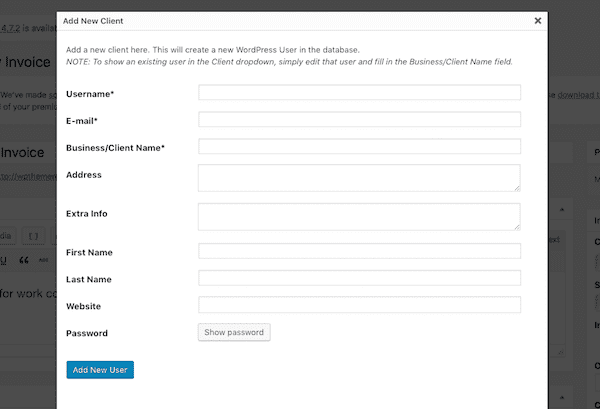The width and height of the screenshot is (600, 409).
Task: Toggle underline formatting in the editor toolbar
Action: coord(4,260)
